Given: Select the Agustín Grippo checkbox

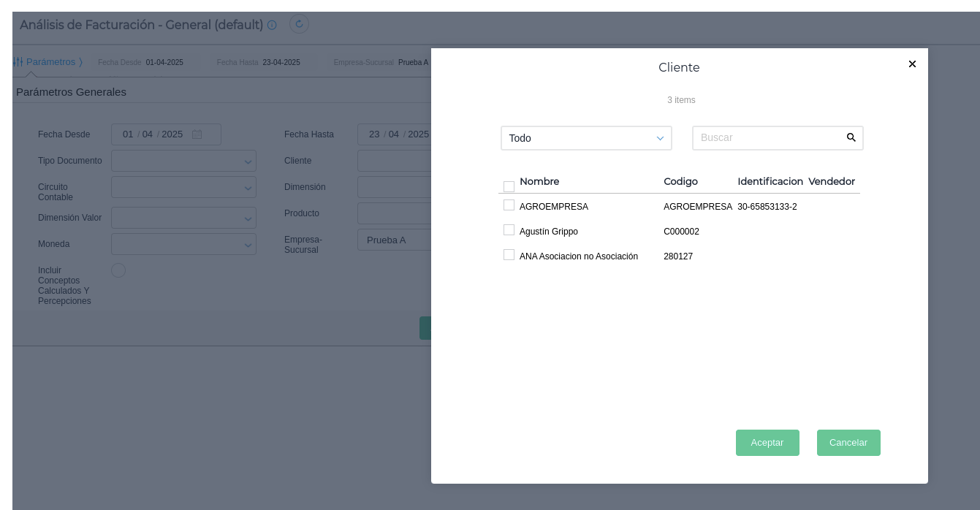Looking at the screenshot, I should (509, 230).
